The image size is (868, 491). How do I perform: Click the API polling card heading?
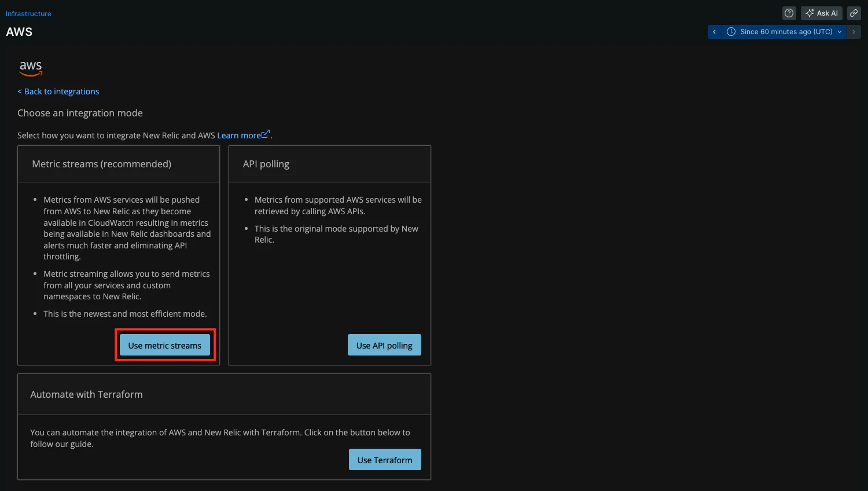coord(266,164)
